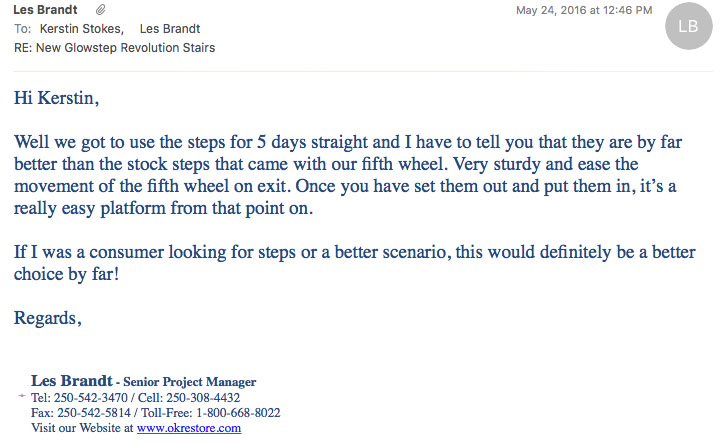This screenshot has height=444, width=720.
Task: Open the www.okrestore.com website link
Action: (189, 428)
